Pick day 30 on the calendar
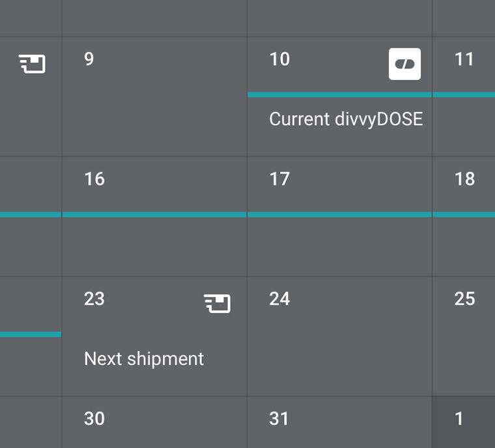 click(x=94, y=419)
